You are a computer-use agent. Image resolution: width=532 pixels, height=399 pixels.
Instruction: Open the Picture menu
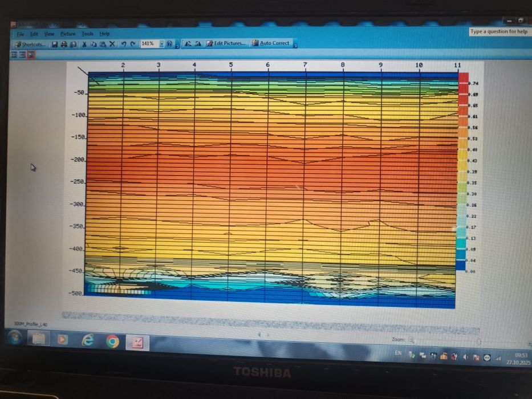click(x=68, y=34)
